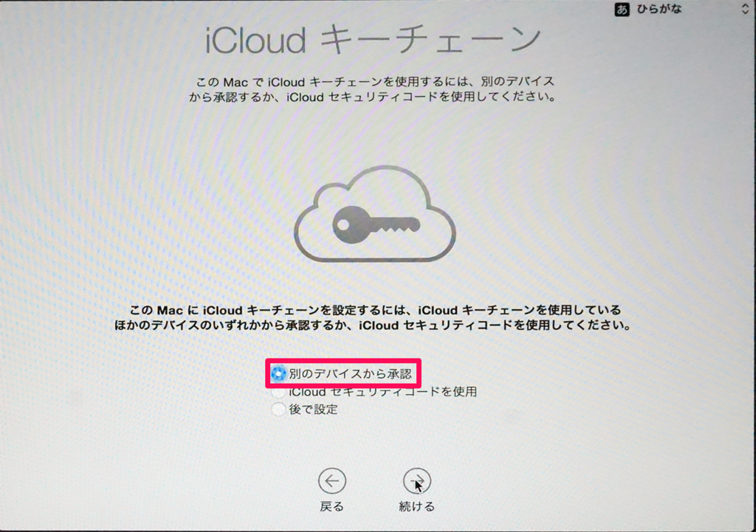Viewport: 756px width, 532px height.
Task: Click the iCloud キーチェーン title text
Action: tap(374, 40)
